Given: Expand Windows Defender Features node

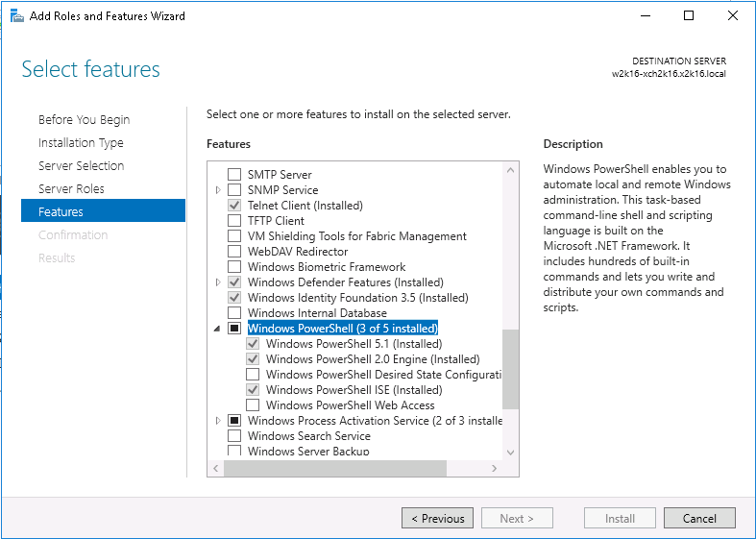Looking at the screenshot, I should [217, 282].
